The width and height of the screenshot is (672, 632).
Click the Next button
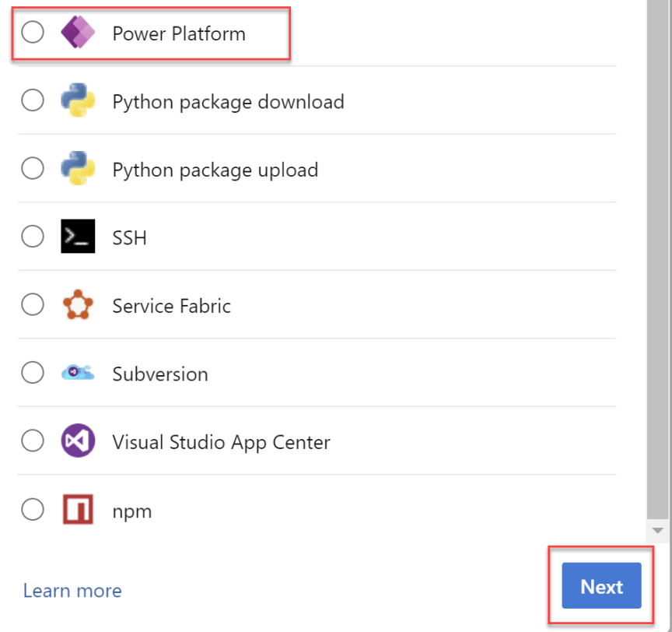pyautogui.click(x=600, y=587)
